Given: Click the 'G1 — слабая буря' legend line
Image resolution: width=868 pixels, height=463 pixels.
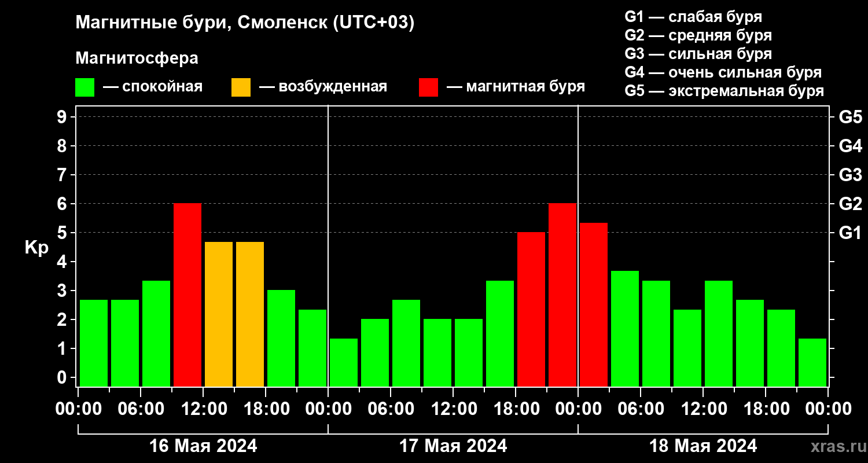Looking at the screenshot, I should point(693,17).
